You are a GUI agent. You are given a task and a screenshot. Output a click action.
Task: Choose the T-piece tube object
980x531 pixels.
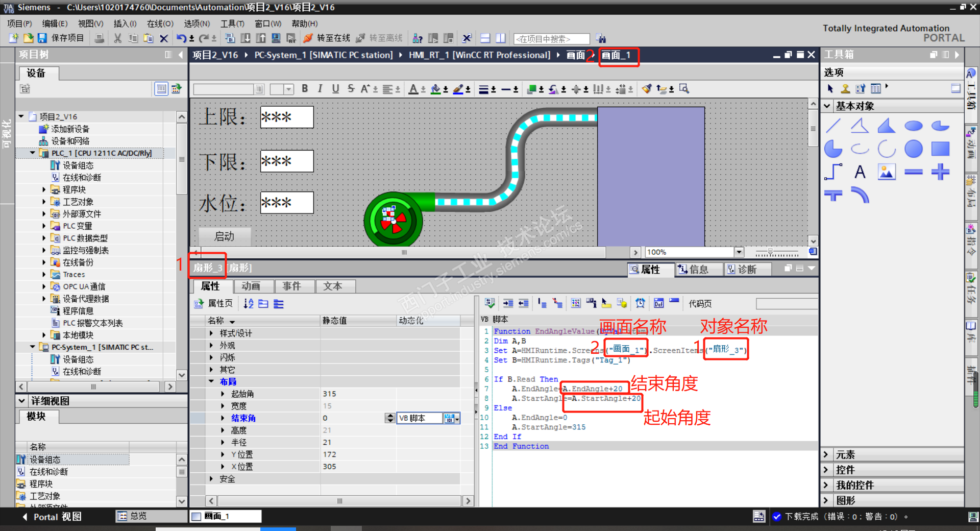[x=833, y=195]
